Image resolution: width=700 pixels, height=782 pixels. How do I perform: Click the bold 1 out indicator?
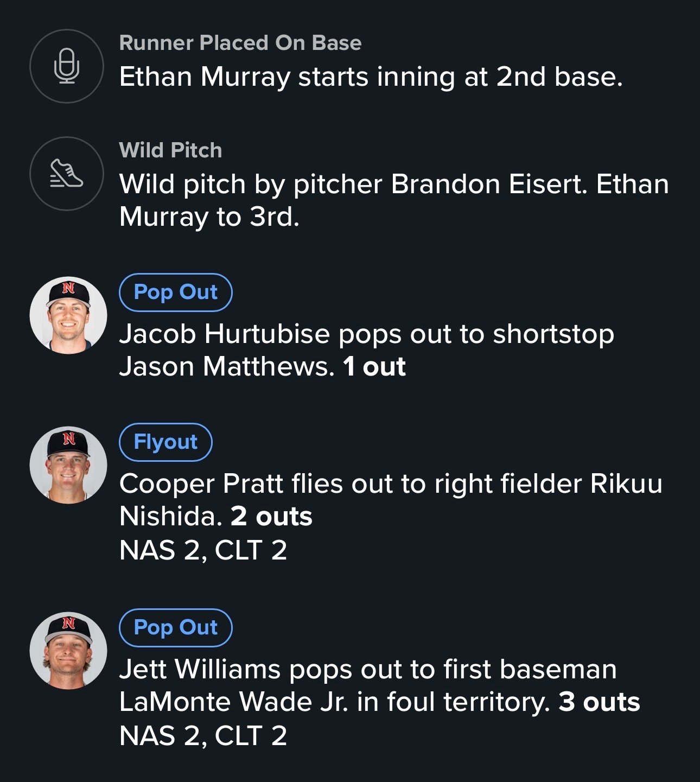[x=374, y=367]
